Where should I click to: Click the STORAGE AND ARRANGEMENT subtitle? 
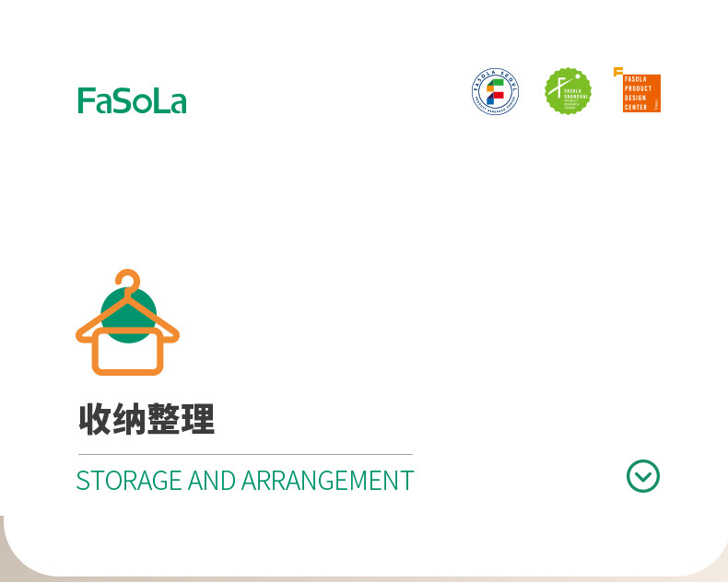pyautogui.click(x=245, y=481)
